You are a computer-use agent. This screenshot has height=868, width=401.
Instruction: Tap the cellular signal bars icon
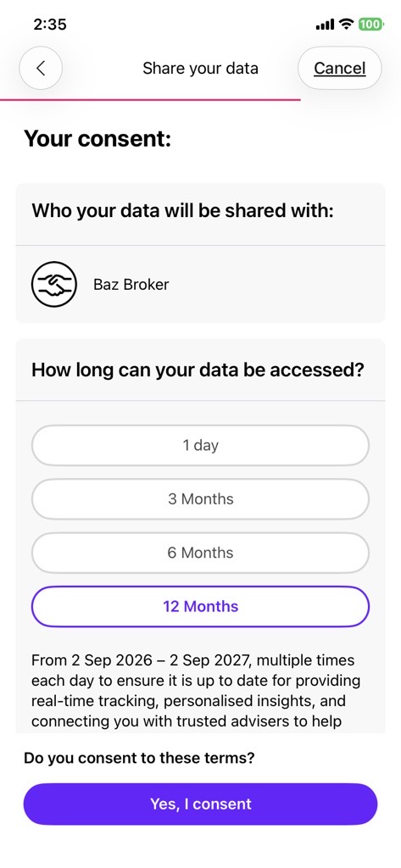(325, 25)
